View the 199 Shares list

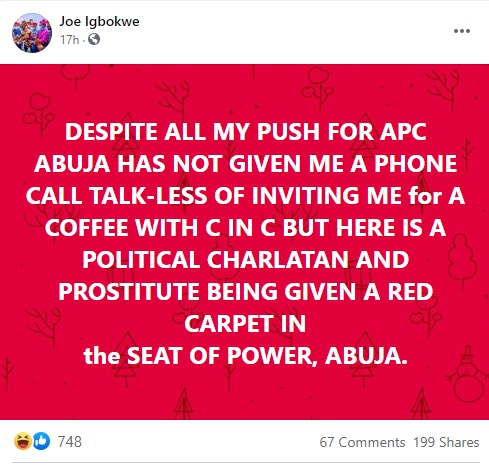pos(446,442)
